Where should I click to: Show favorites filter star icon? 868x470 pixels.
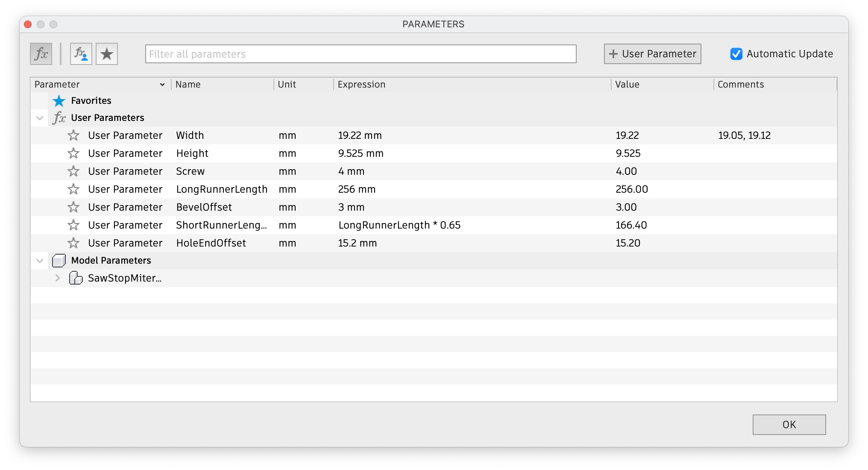106,54
